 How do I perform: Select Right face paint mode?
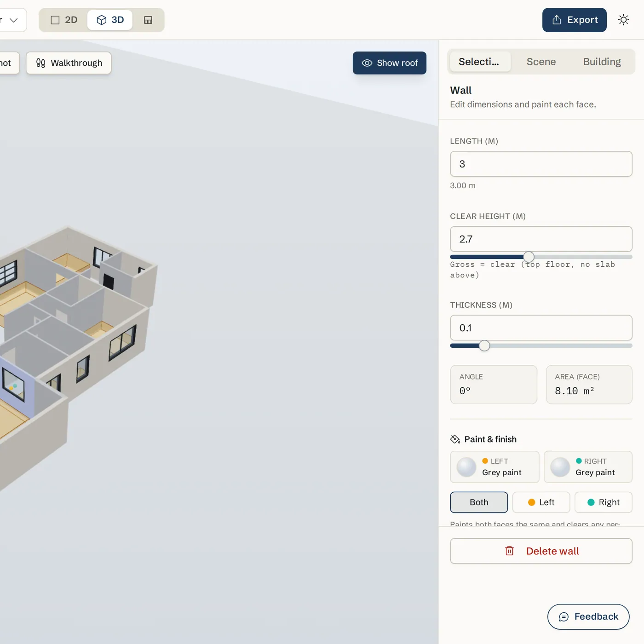pos(603,502)
